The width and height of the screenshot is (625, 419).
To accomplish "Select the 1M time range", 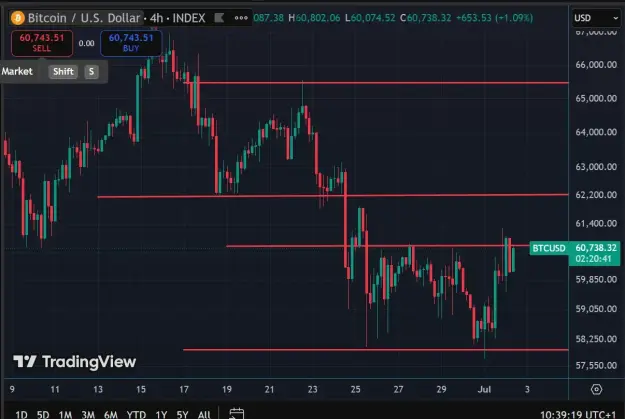I will pyautogui.click(x=65, y=415).
